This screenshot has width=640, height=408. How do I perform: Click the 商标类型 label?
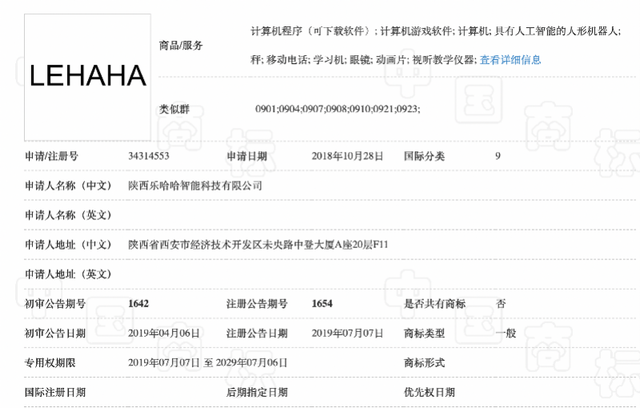pos(424,333)
